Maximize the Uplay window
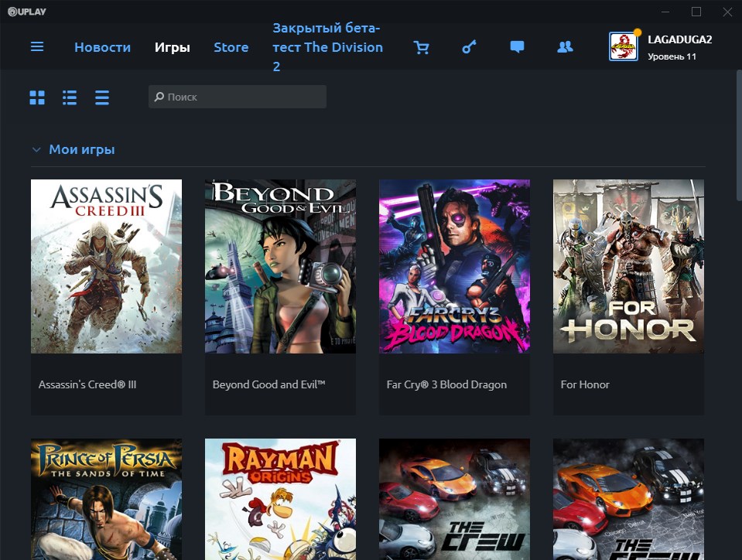Screen dimensions: 742x560 [696, 12]
